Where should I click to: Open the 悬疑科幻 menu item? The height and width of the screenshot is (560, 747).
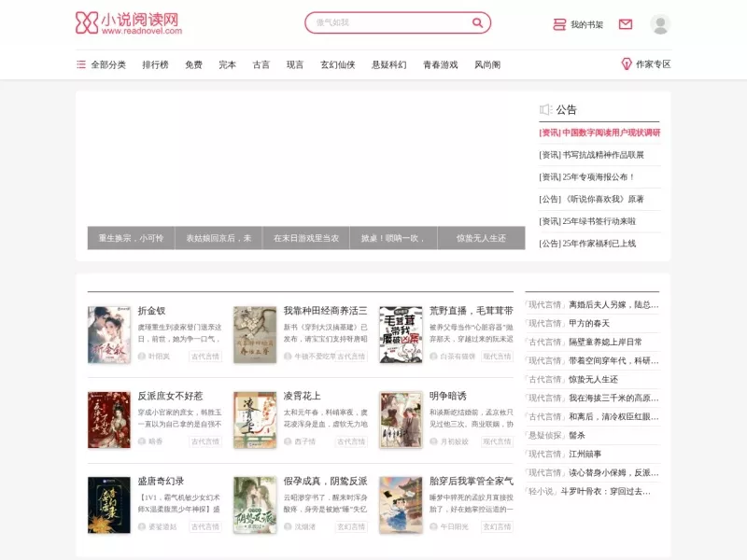click(389, 64)
